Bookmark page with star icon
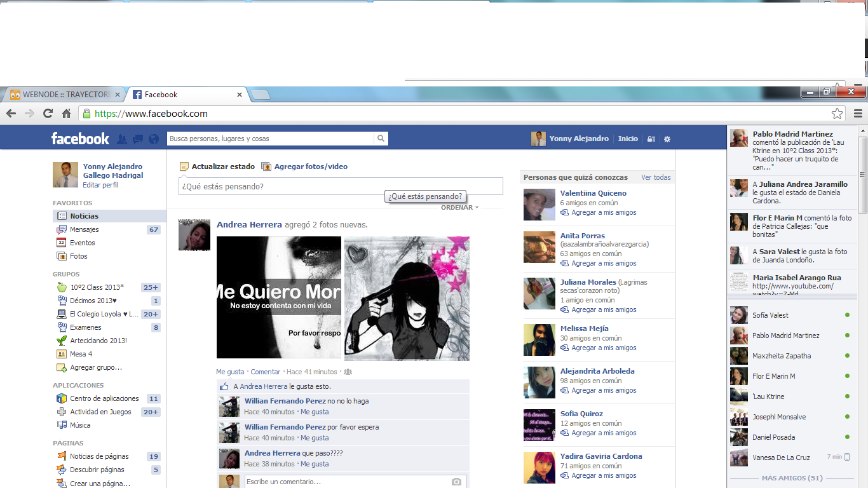The width and height of the screenshot is (868, 488). (837, 114)
